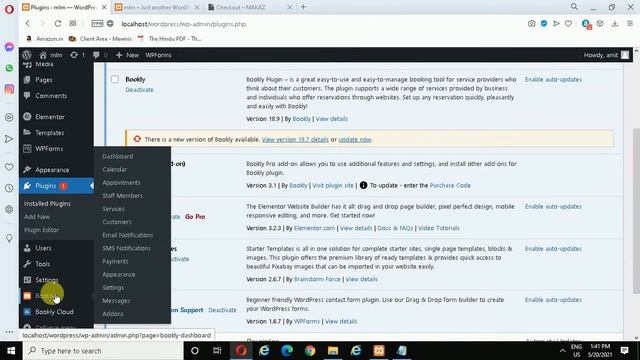
Task: View version 19.7 details link
Action: point(295,140)
